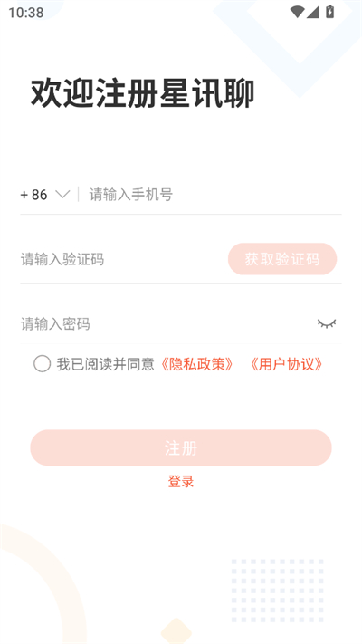Tap the 欢迎注册星讯聊 heading

pos(143,93)
